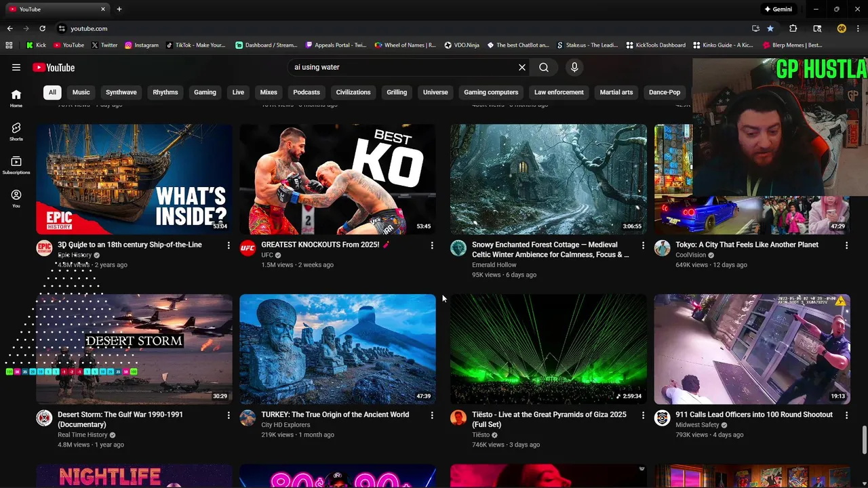
Task: Open options menu for TURKEY video
Action: click(432, 415)
